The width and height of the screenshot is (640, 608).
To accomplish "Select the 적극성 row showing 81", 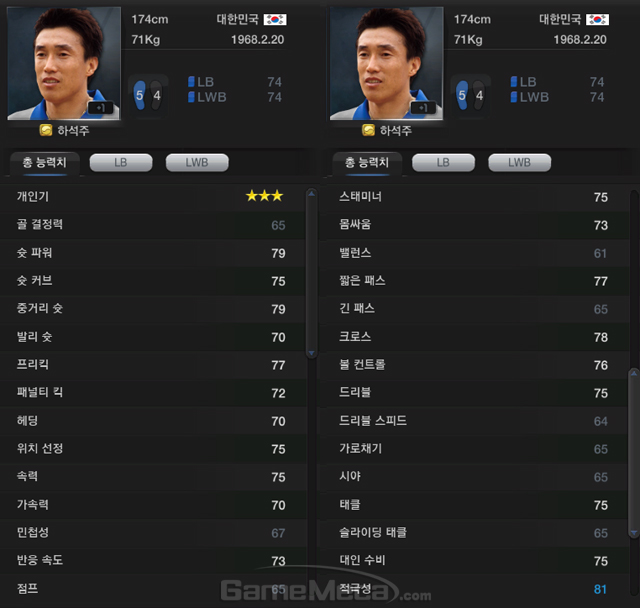I will coord(473,589).
